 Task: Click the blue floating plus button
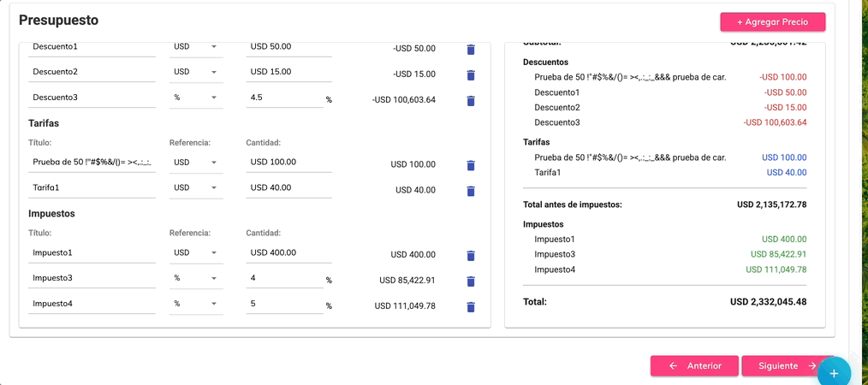click(834, 373)
